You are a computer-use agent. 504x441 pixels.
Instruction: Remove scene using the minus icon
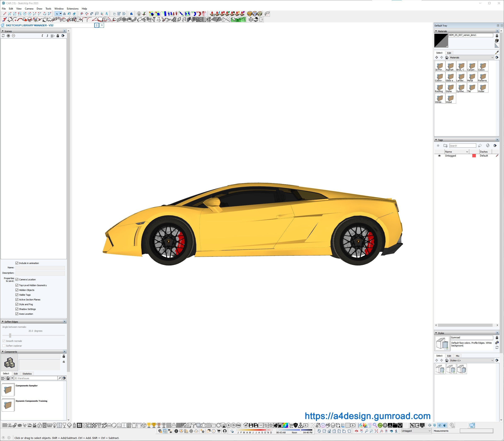pyautogui.click(x=13, y=36)
